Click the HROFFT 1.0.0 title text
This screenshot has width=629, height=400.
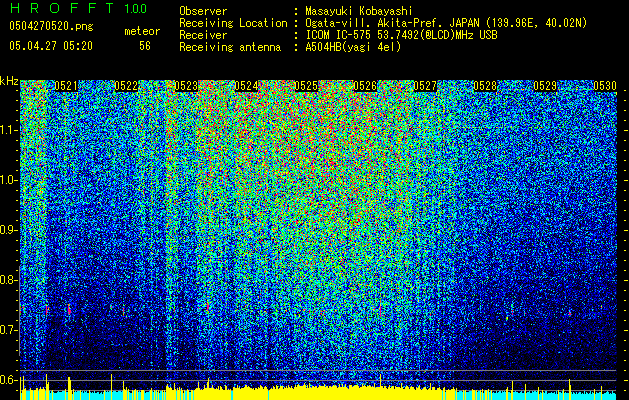point(78,8)
